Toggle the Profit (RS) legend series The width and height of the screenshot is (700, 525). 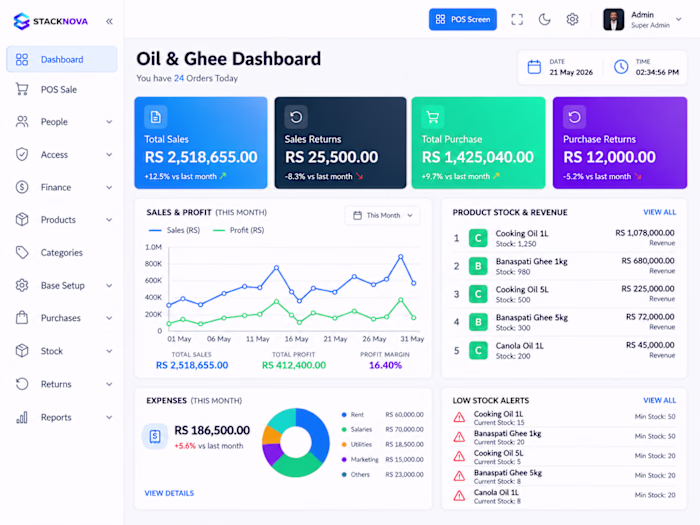(x=238, y=230)
